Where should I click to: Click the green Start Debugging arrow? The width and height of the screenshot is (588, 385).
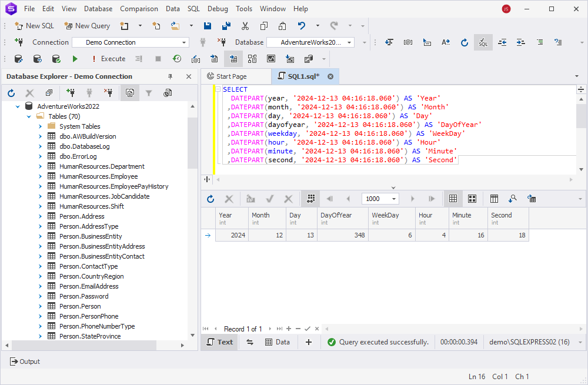pos(75,59)
